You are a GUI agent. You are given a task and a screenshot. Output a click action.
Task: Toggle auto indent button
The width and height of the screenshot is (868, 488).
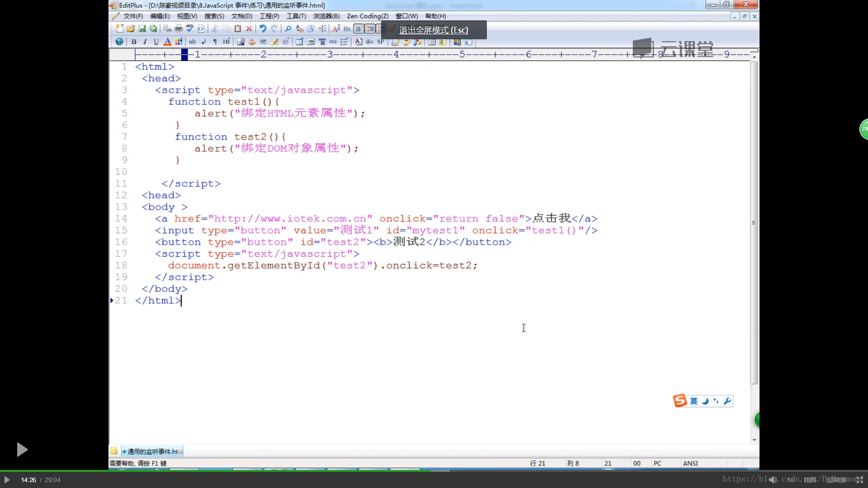[370, 29]
